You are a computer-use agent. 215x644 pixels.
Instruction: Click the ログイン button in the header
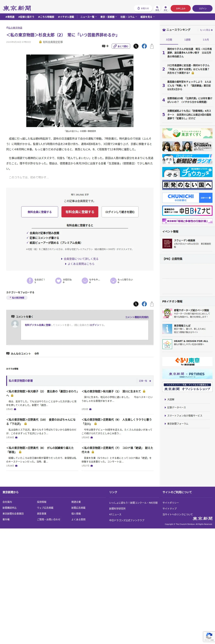(202, 9)
